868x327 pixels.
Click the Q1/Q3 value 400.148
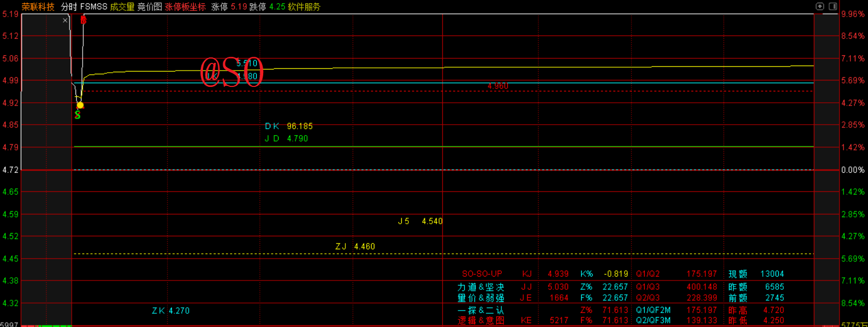[x=702, y=287]
